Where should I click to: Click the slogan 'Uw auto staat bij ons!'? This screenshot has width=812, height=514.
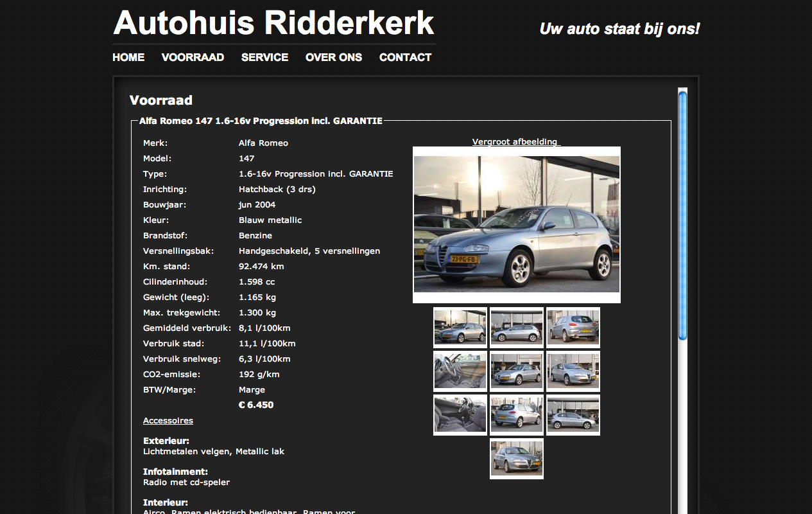coord(619,29)
